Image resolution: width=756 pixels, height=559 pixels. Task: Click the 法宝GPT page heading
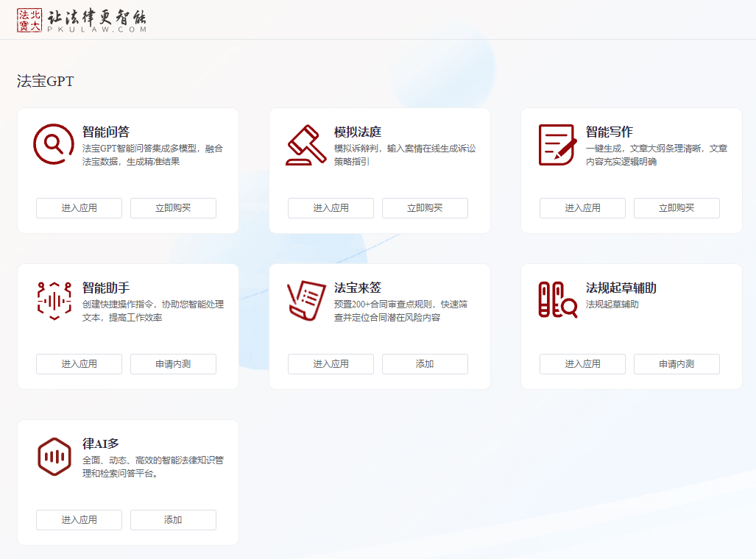click(x=46, y=81)
